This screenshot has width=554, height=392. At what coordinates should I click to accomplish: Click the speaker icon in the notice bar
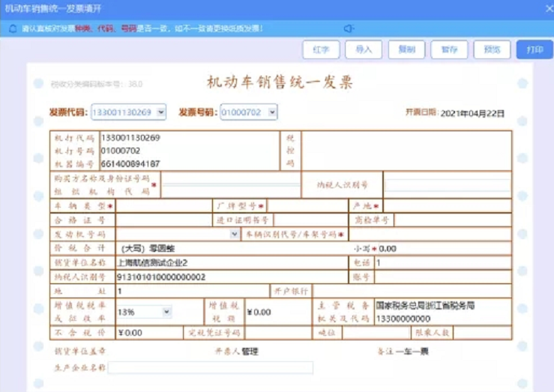(349, 28)
